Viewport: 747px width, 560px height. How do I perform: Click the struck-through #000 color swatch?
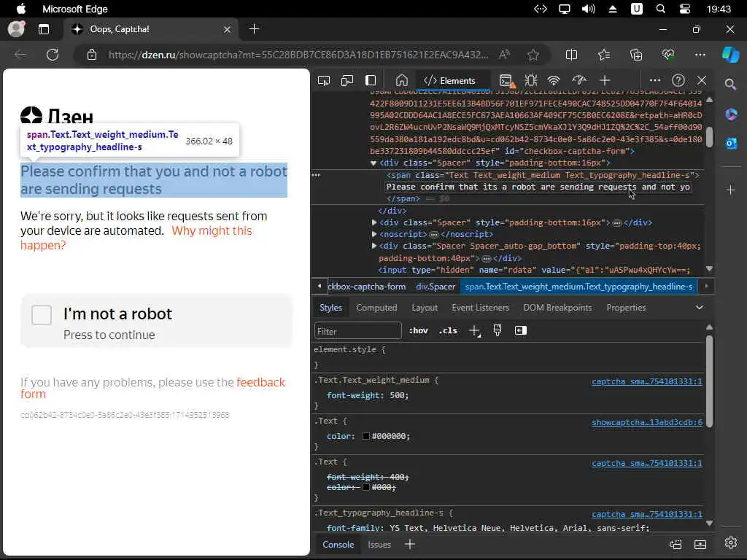366,487
